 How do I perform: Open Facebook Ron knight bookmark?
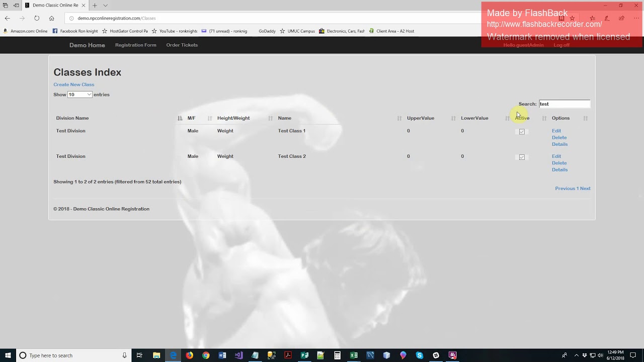coord(75,31)
